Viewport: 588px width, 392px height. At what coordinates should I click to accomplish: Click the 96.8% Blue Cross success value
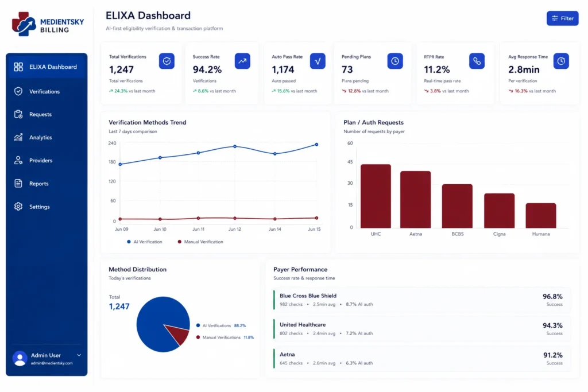[x=552, y=296]
